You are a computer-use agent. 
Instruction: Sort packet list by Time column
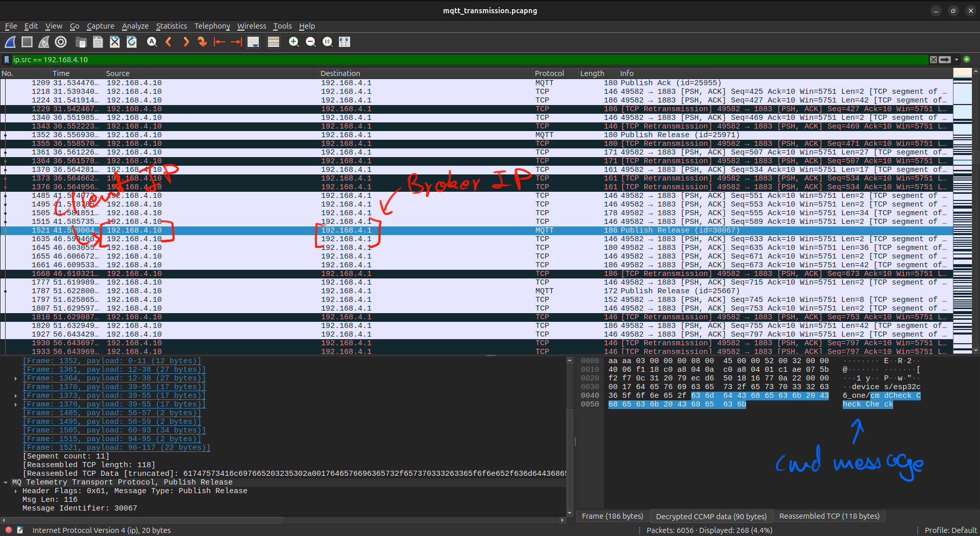coord(78,73)
